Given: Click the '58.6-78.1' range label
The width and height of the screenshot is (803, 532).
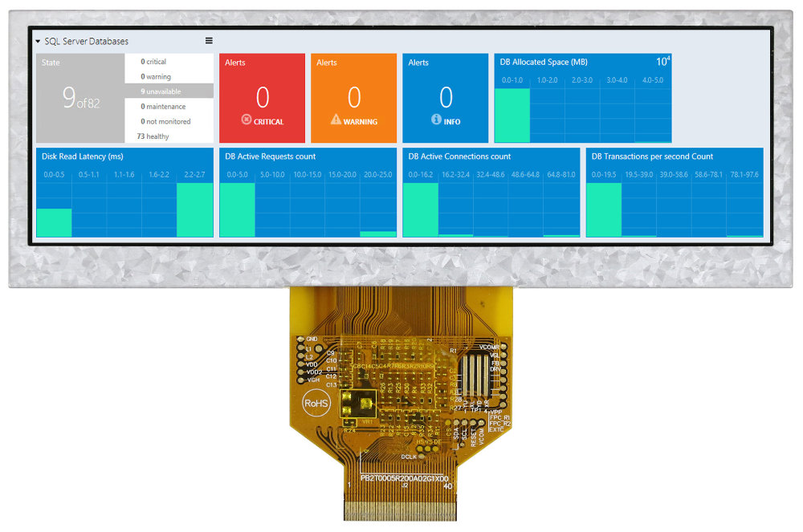Looking at the screenshot, I should [709, 175].
